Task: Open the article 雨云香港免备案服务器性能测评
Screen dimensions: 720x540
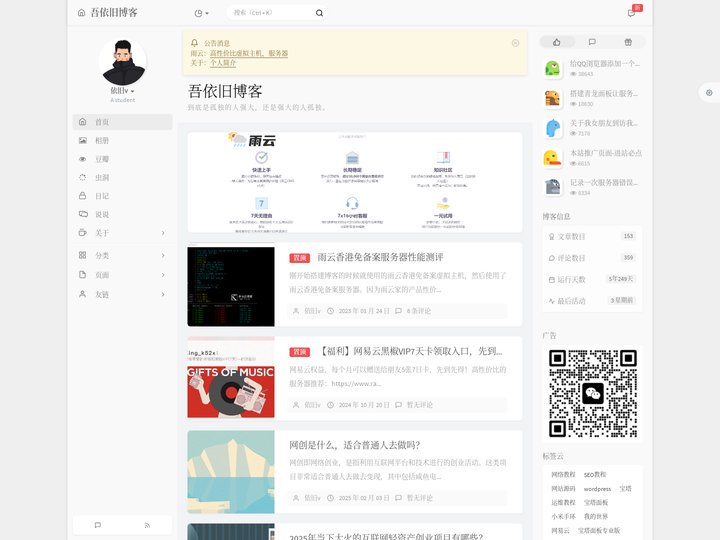Action: [380, 257]
